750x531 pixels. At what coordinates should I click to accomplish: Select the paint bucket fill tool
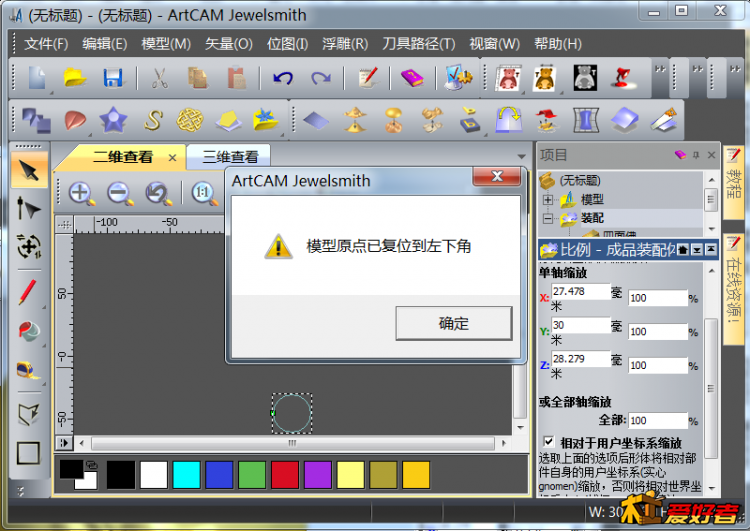tap(29, 331)
